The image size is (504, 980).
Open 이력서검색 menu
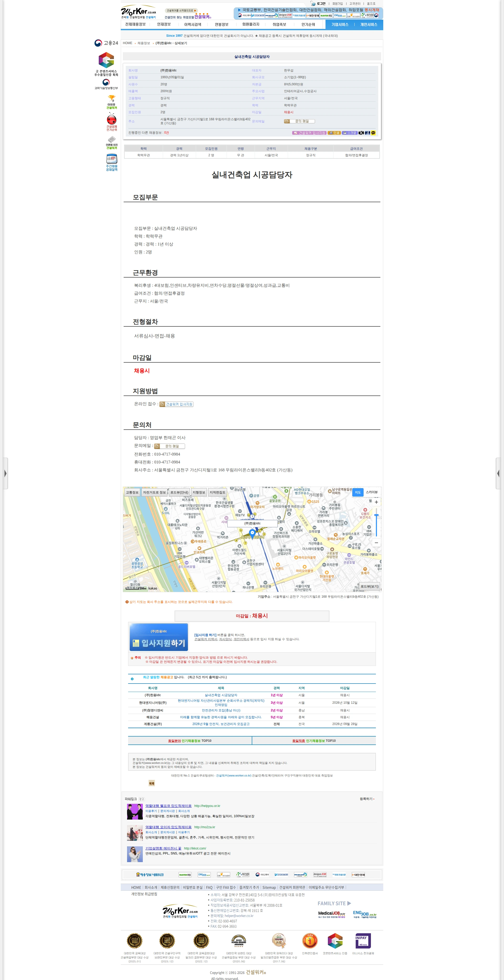[x=192, y=24]
